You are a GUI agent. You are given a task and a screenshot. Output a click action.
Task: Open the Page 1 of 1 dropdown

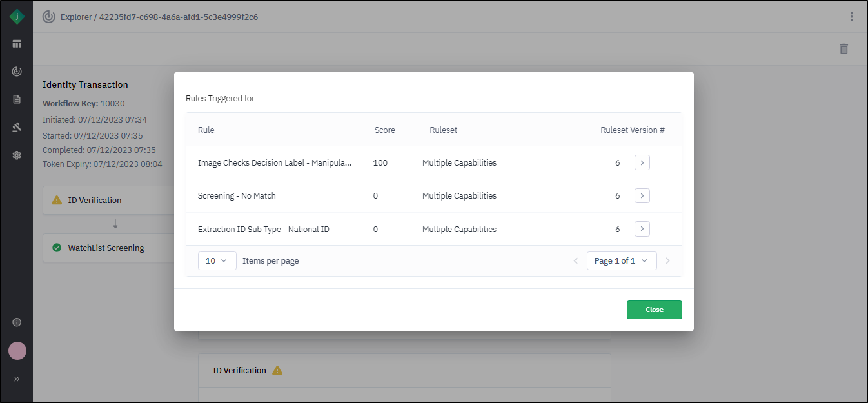point(621,261)
